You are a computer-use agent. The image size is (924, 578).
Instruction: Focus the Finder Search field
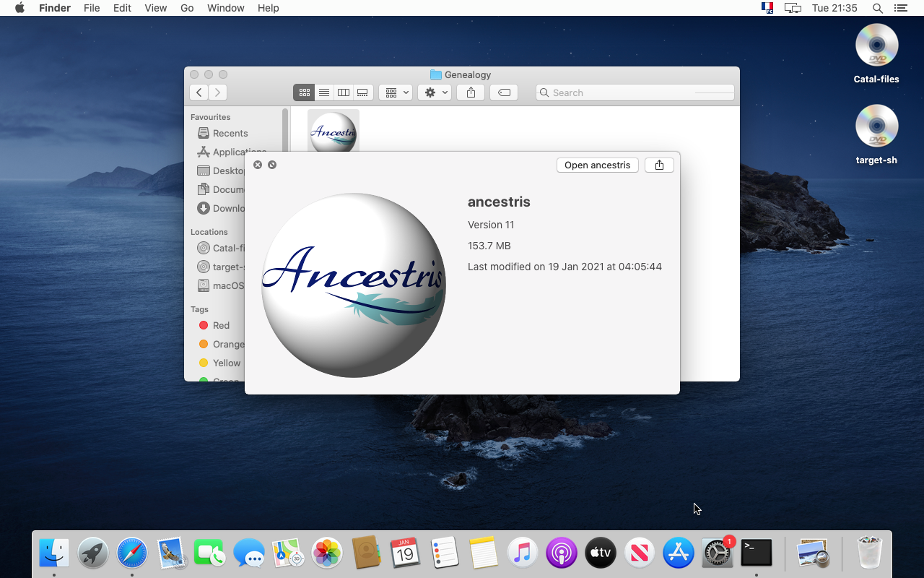[x=635, y=92]
